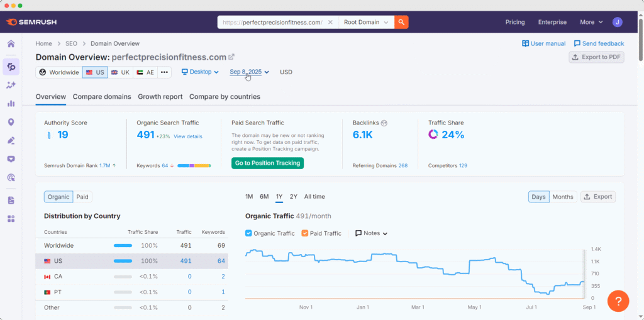Screen dimensions: 644x320
Task: Expand the Root Domain dropdown
Action: tap(366, 22)
